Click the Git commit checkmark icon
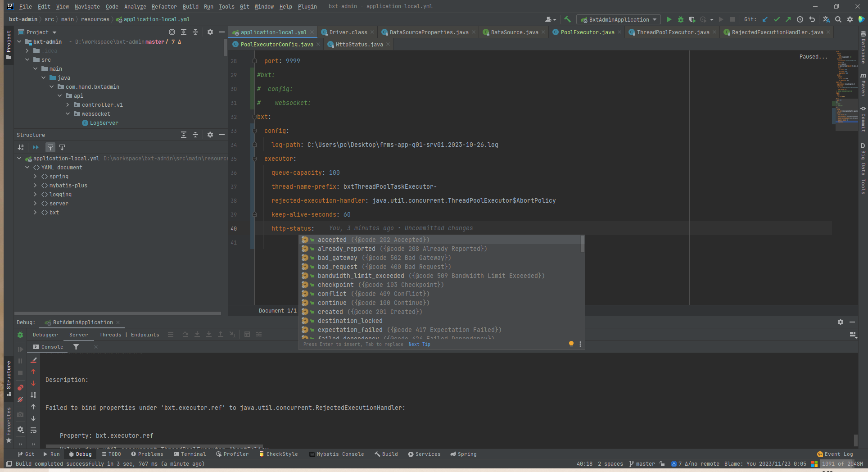Screen dimensions: 868x472 [777, 19]
